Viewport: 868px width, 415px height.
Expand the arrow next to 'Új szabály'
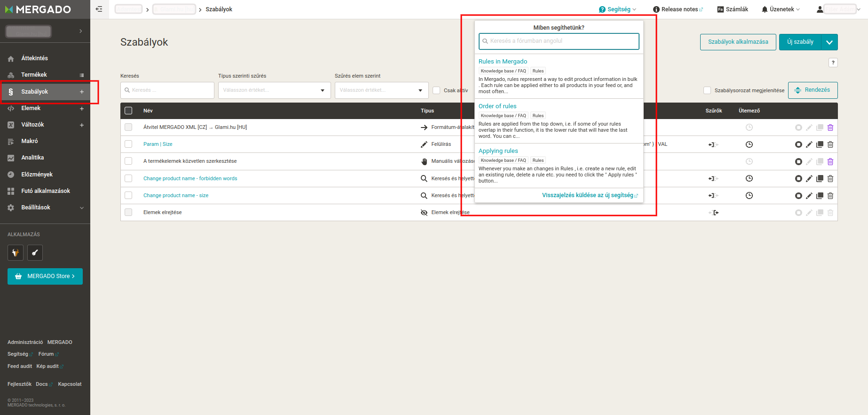pyautogui.click(x=829, y=42)
